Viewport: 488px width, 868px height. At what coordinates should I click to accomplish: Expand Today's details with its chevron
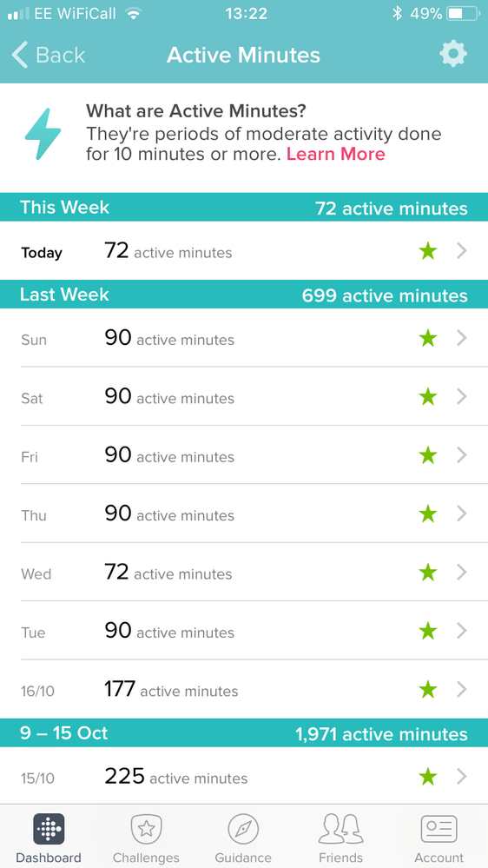tap(462, 251)
